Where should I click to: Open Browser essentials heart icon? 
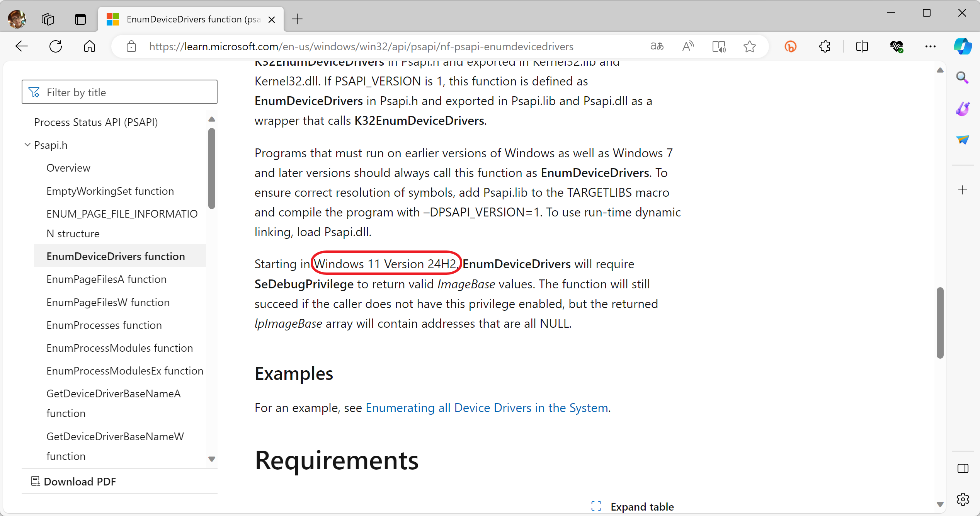(x=897, y=46)
